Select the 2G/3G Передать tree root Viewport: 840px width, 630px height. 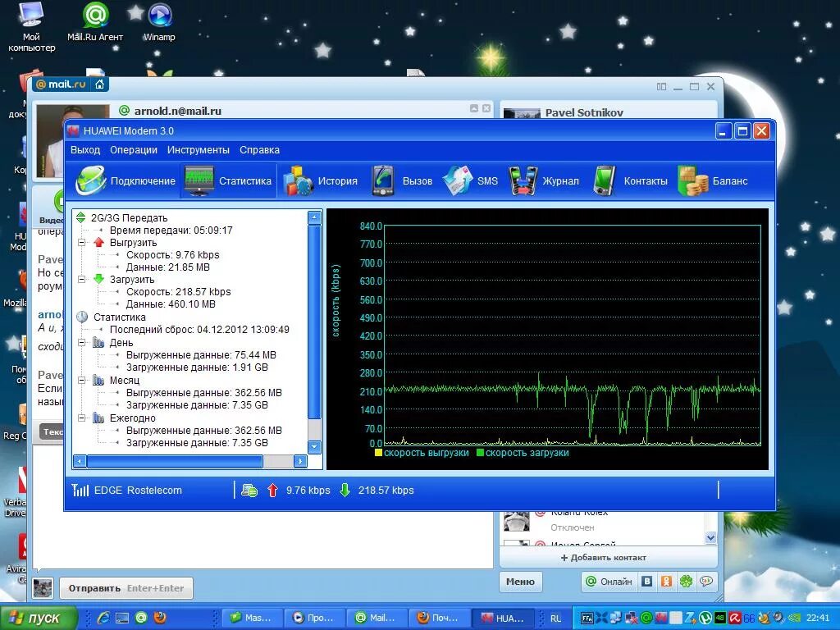click(x=129, y=217)
